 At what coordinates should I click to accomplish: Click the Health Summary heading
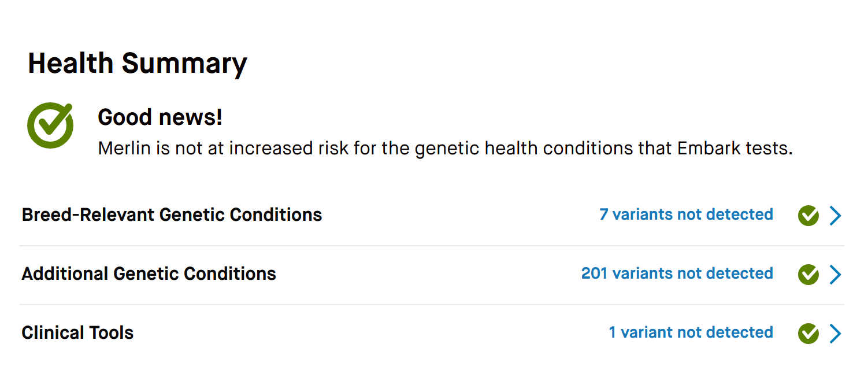tap(138, 64)
